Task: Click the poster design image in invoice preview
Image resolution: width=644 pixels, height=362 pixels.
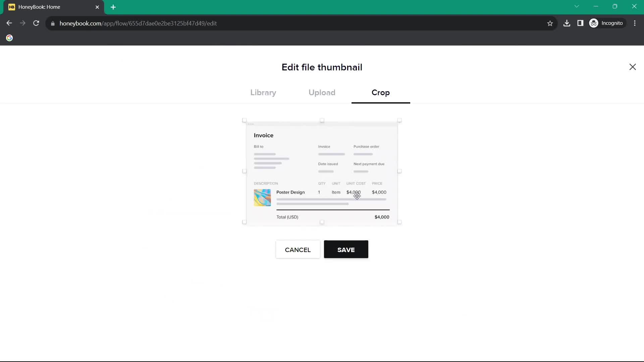Action: [262, 197]
